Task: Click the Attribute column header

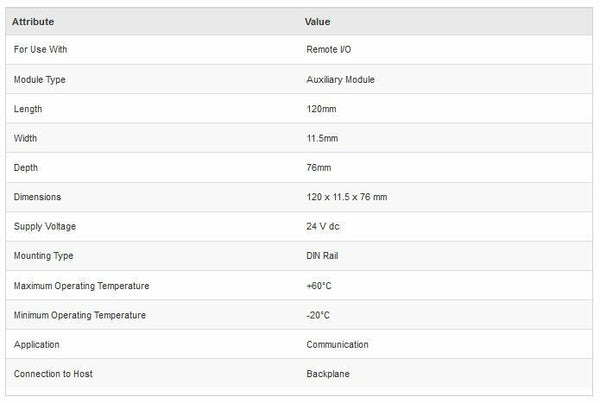Action: coord(33,21)
